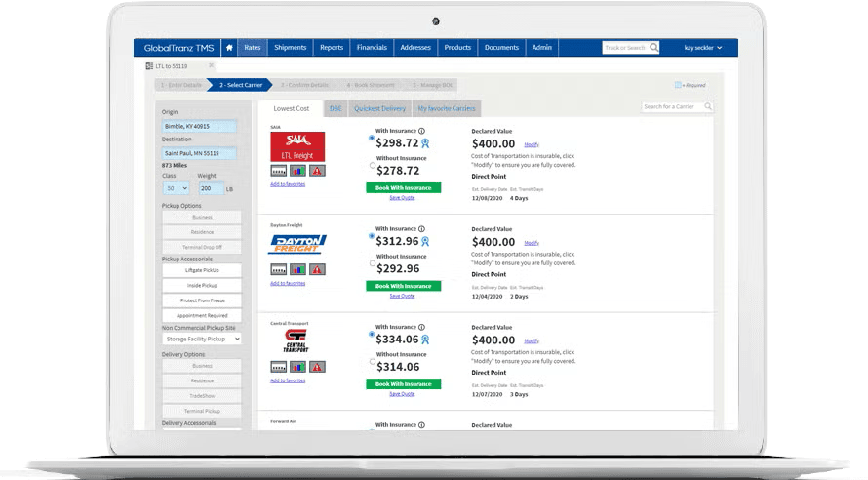Click the Origin input field

199,126
